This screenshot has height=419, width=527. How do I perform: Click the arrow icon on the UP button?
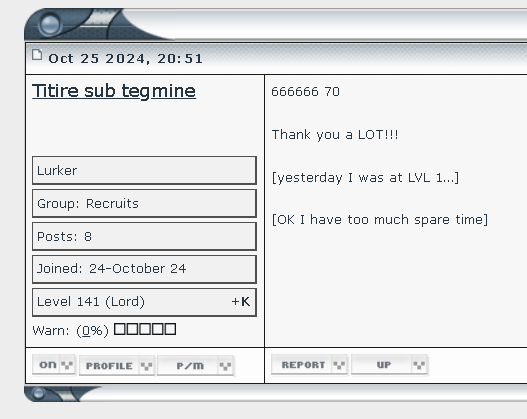point(419,365)
